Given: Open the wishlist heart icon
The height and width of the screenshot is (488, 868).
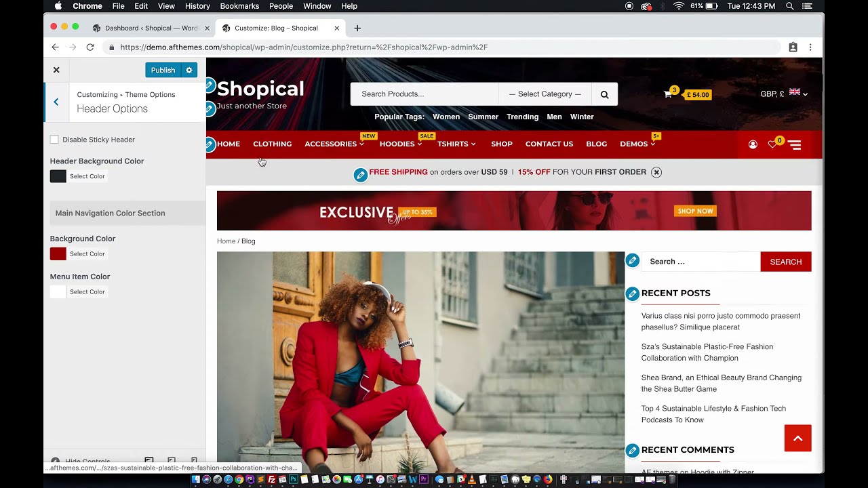Looking at the screenshot, I should [x=772, y=144].
